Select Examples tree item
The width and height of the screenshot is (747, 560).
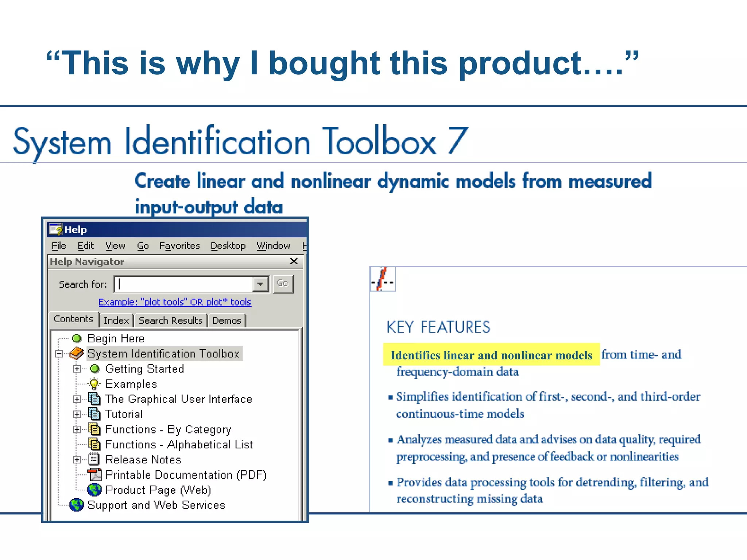point(131,384)
